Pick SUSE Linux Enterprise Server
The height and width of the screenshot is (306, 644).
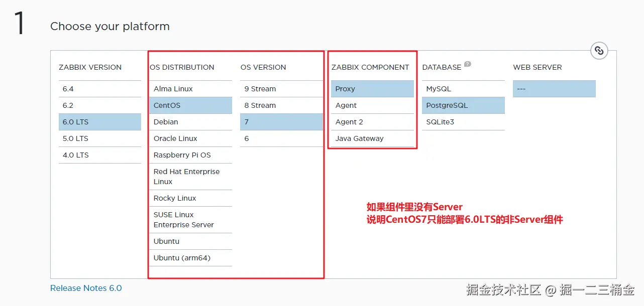(191, 220)
